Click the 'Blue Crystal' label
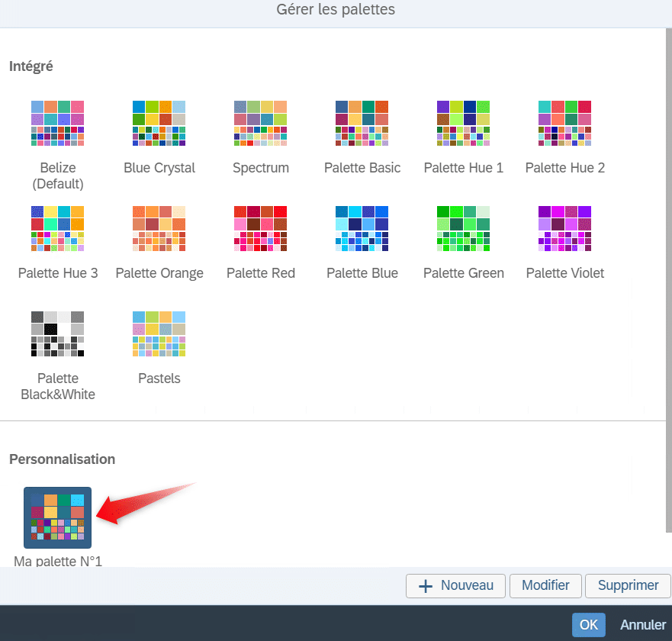 tap(159, 168)
